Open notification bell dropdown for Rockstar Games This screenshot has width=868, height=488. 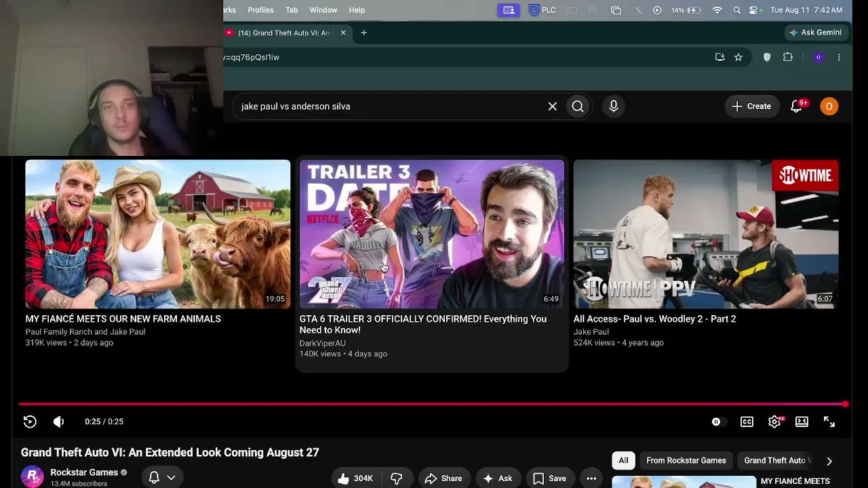pos(163,478)
